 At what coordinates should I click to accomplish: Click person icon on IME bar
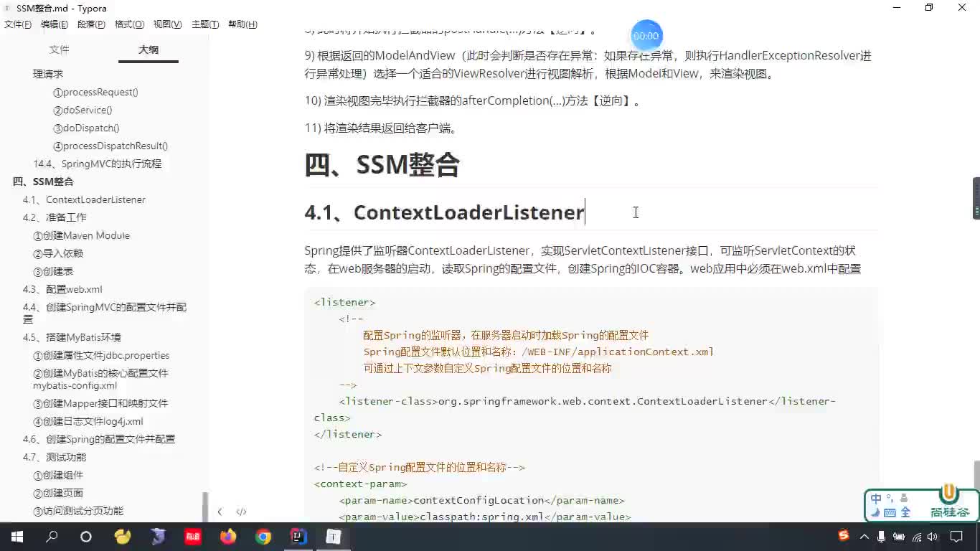coord(904,498)
